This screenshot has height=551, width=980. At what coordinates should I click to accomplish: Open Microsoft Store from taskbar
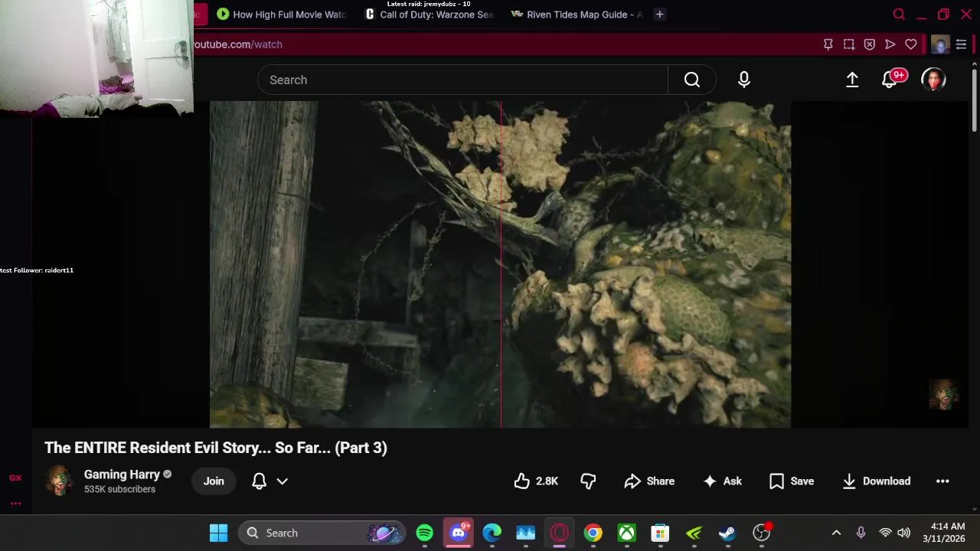[x=660, y=533]
